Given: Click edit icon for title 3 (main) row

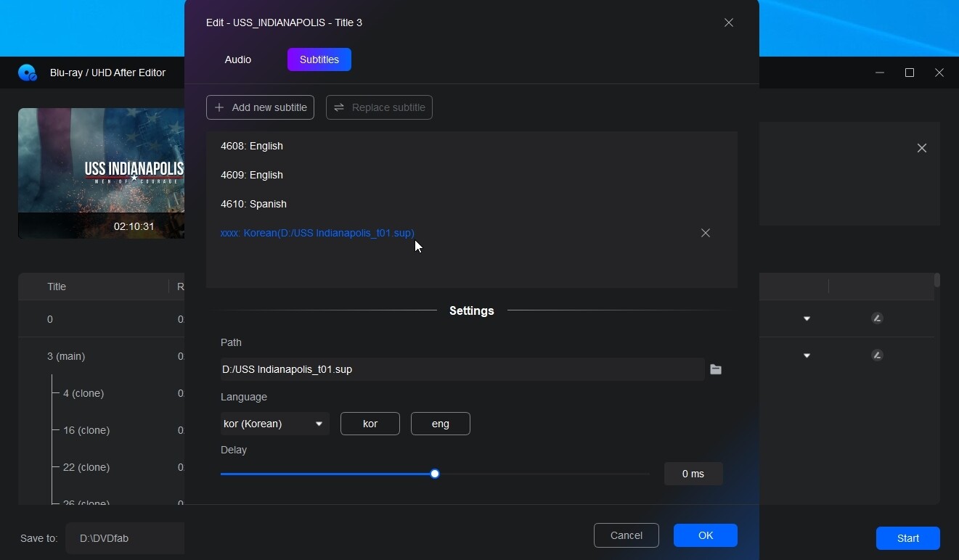Looking at the screenshot, I should (x=877, y=355).
